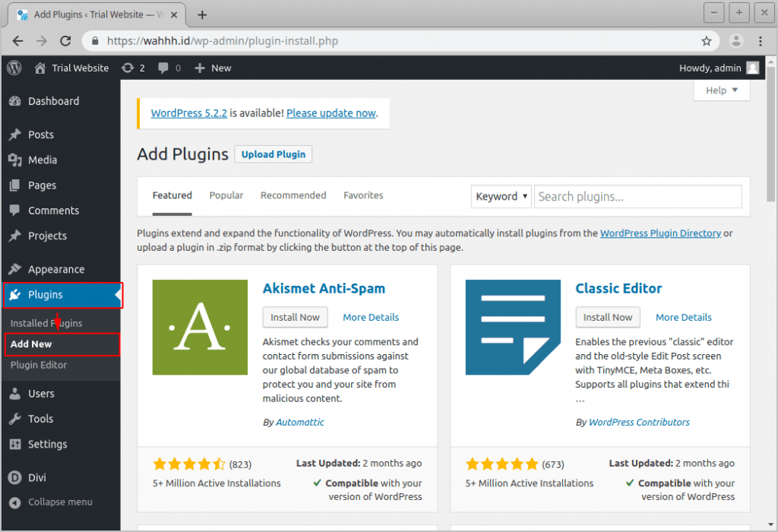778x532 pixels.
Task: Switch to the Popular tab
Action: click(226, 195)
